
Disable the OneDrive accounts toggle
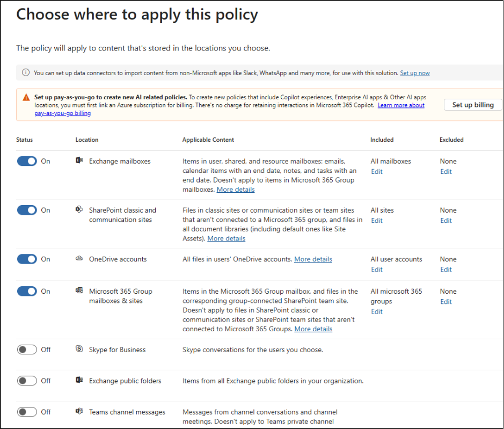click(x=27, y=259)
